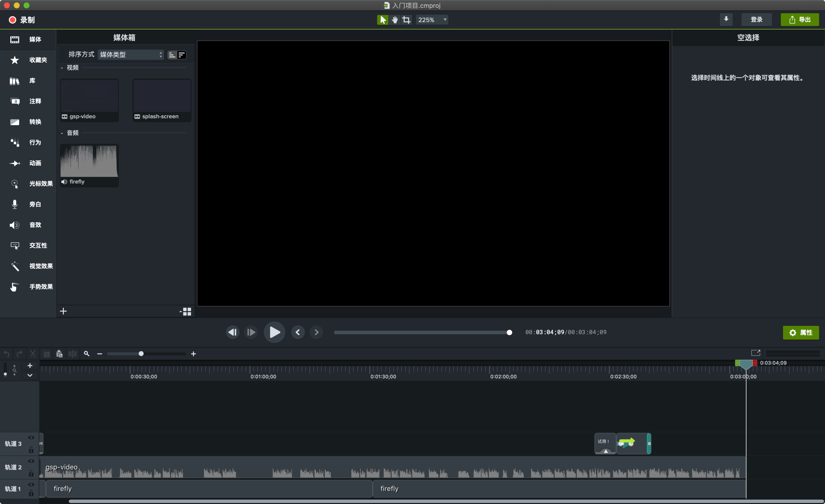
Task: Open the 225% canvas zoom dropdown
Action: pos(432,20)
